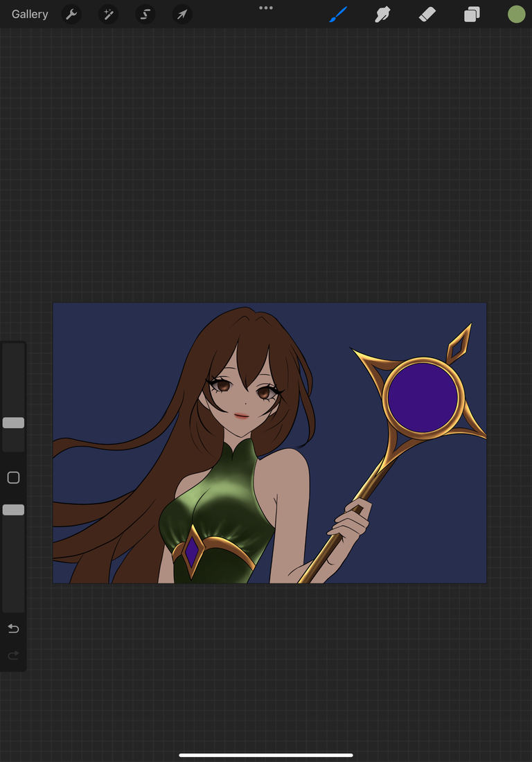Open the Layers panel
The image size is (532, 762).
pos(472,14)
